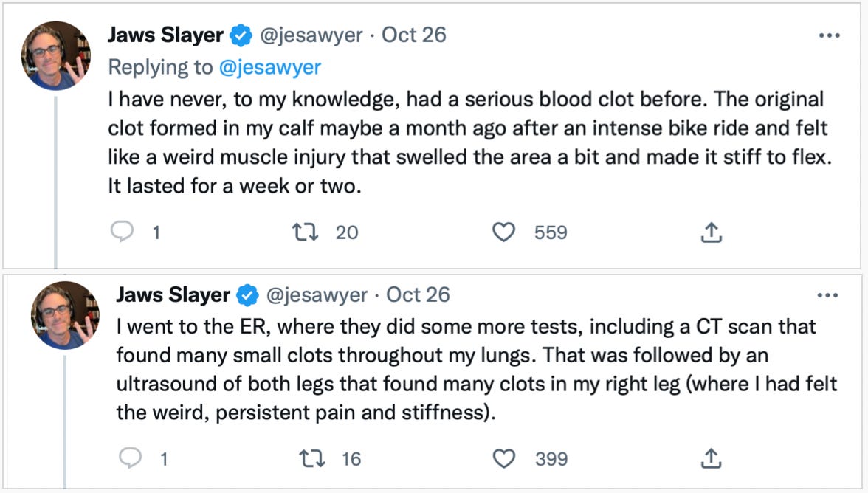
Task: Retweet the second tweet with 16 retweets
Action: pyautogui.click(x=311, y=459)
